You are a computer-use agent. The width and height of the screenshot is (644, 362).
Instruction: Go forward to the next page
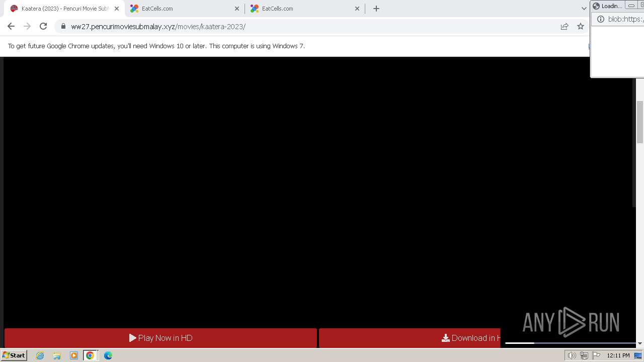[27, 26]
